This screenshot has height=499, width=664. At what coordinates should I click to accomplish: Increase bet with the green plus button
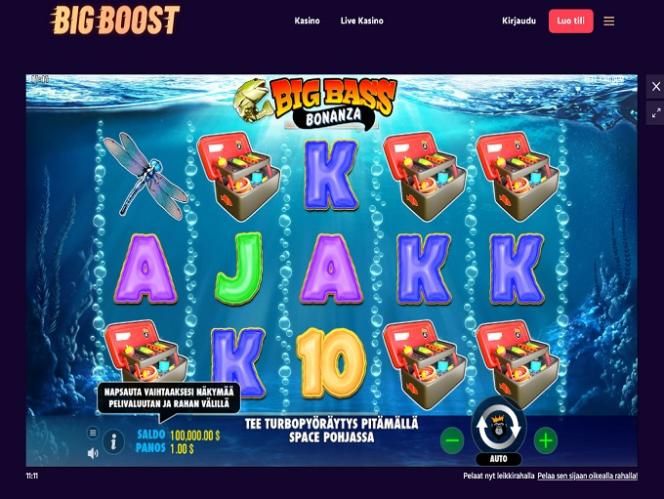pos(546,441)
